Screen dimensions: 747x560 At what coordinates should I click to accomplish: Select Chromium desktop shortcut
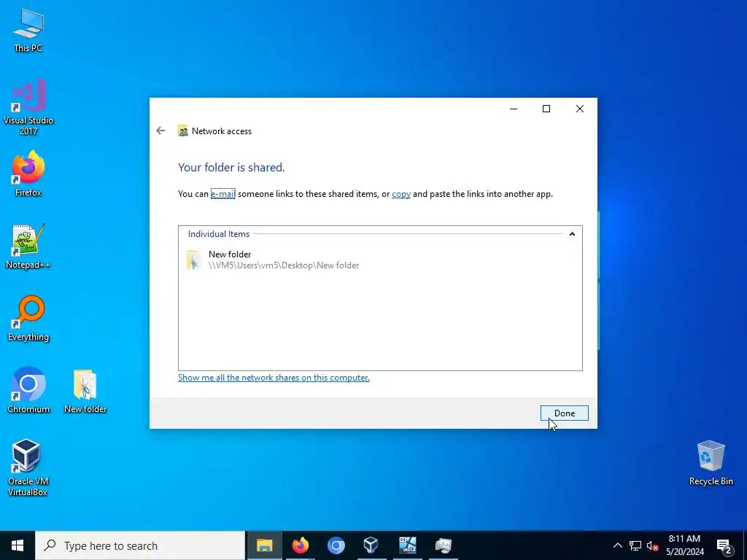point(28,390)
